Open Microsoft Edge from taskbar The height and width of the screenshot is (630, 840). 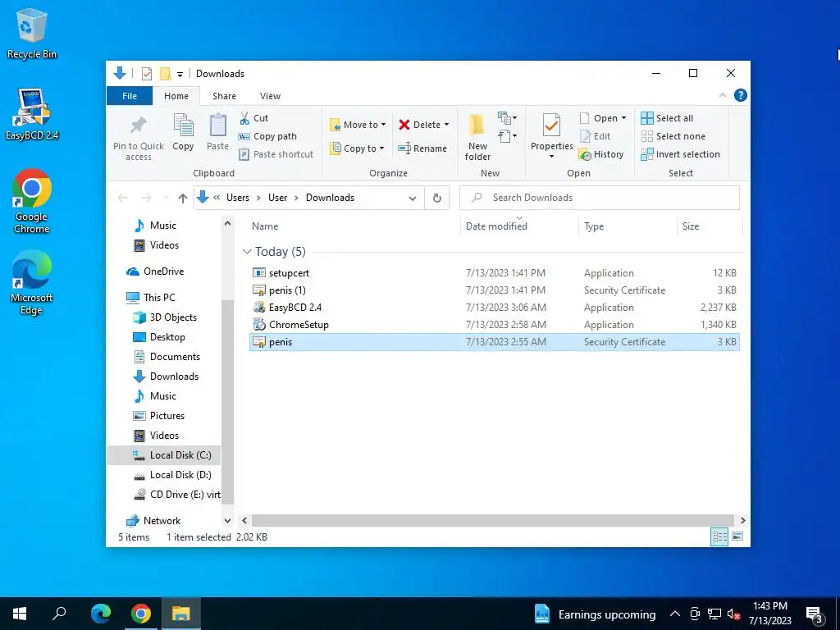(101, 614)
